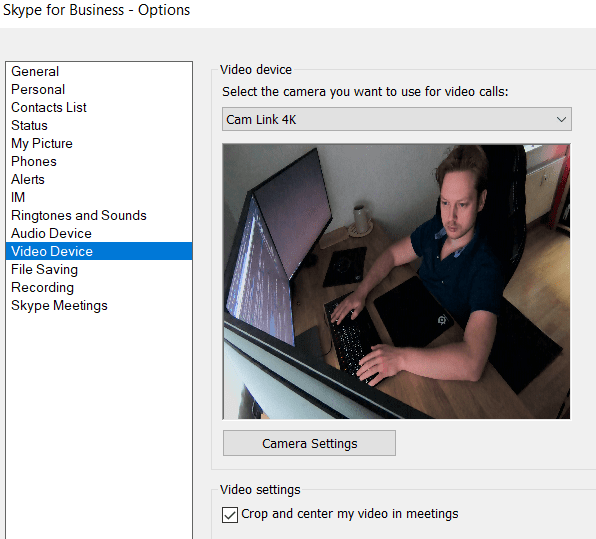Select the highlighted Video Device entry
This screenshot has width=596, height=539.
(99, 251)
